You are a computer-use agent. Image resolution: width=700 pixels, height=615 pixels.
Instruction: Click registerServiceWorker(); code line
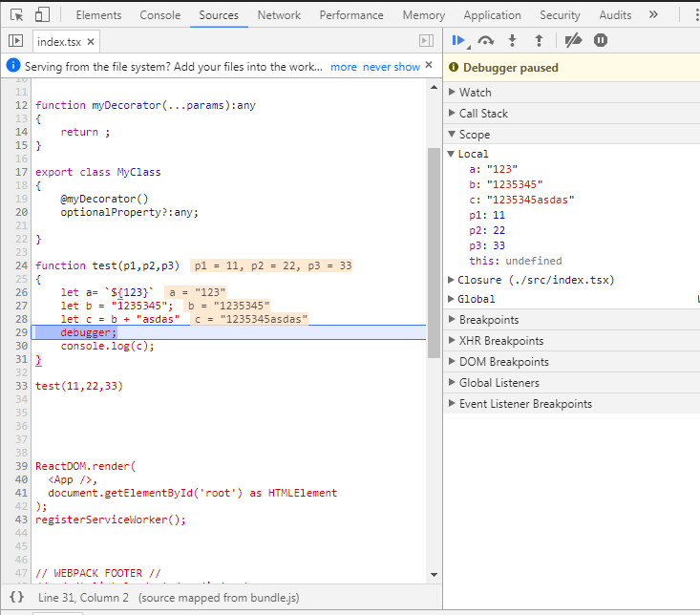110,520
